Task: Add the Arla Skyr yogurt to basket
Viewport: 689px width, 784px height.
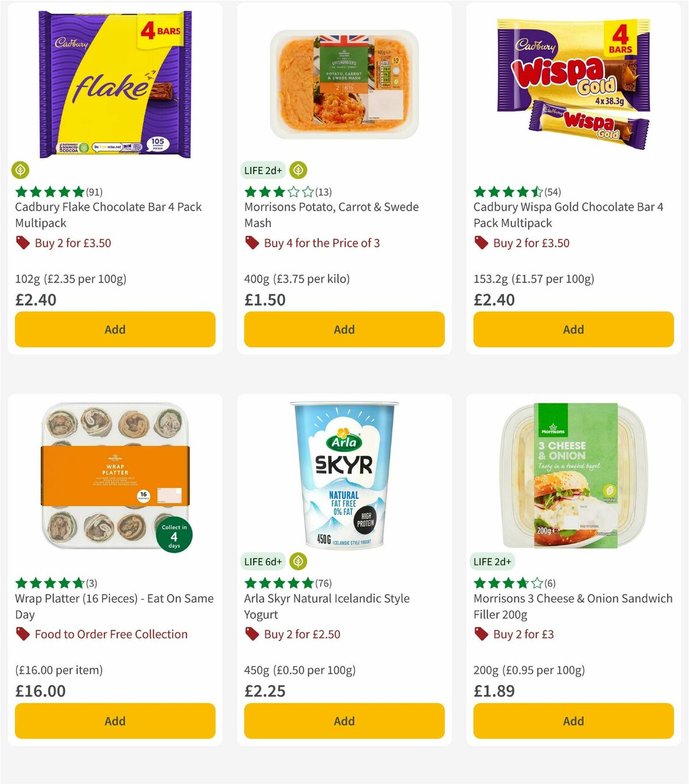Action: click(x=343, y=721)
